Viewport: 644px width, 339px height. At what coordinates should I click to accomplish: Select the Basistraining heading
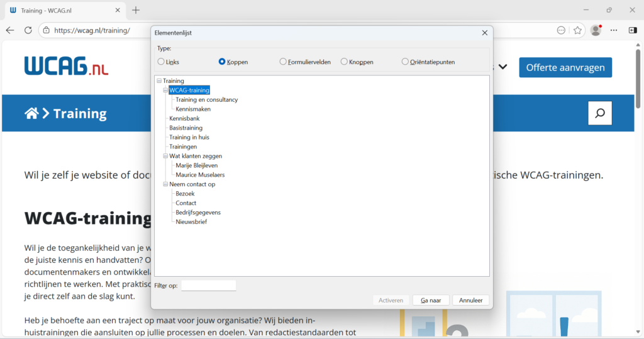pos(186,128)
